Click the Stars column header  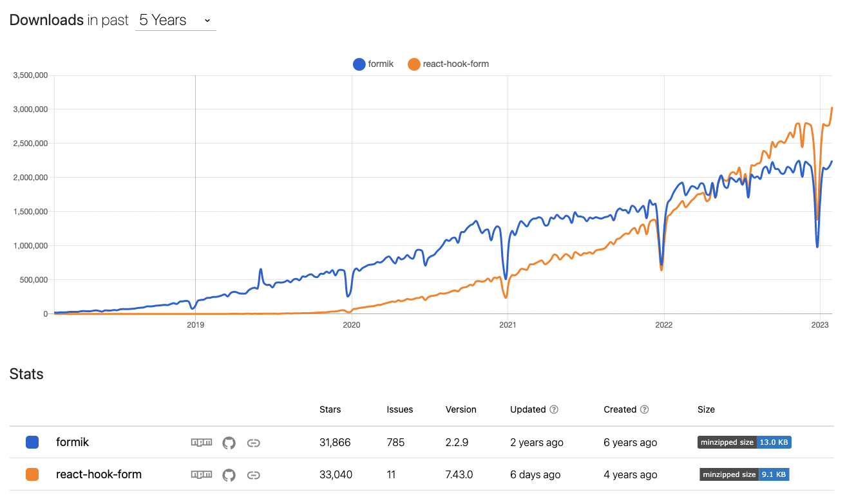tap(330, 409)
